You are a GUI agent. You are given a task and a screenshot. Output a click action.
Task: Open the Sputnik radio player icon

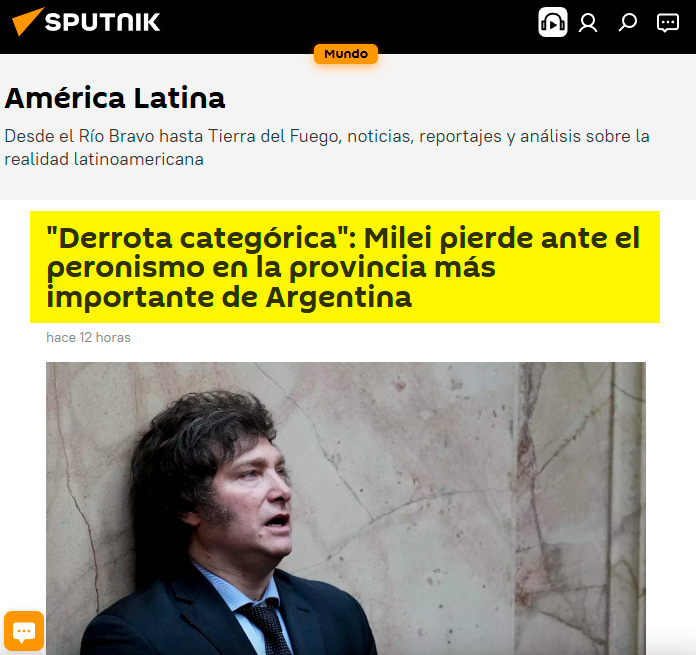(x=553, y=22)
